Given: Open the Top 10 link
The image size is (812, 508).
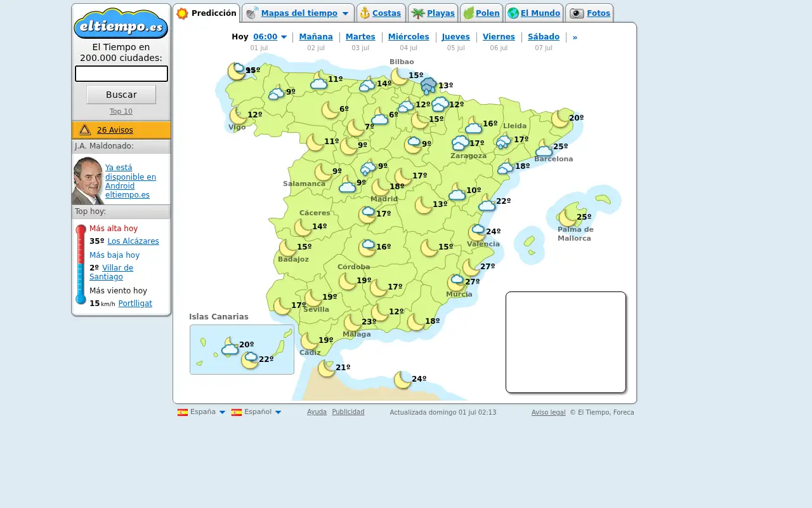Looking at the screenshot, I should pyautogui.click(x=121, y=112).
